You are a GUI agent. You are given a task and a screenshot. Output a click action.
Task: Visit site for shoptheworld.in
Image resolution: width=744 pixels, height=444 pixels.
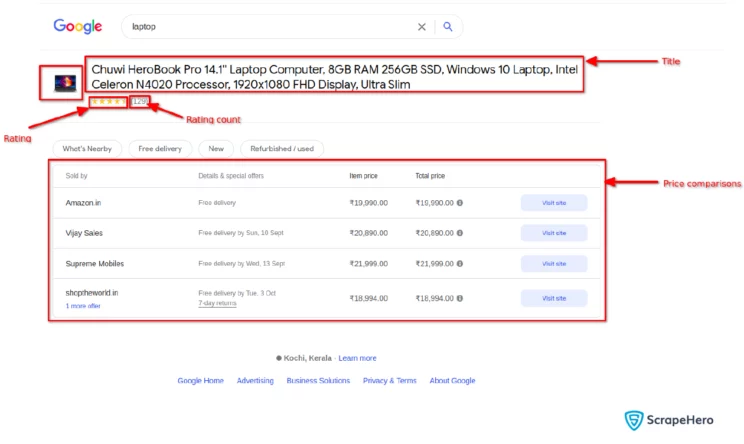pyautogui.click(x=554, y=298)
